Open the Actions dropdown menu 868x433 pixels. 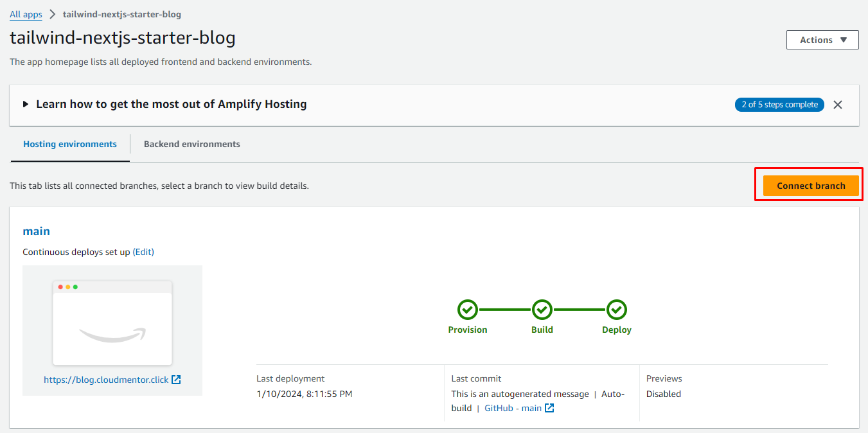pyautogui.click(x=822, y=40)
